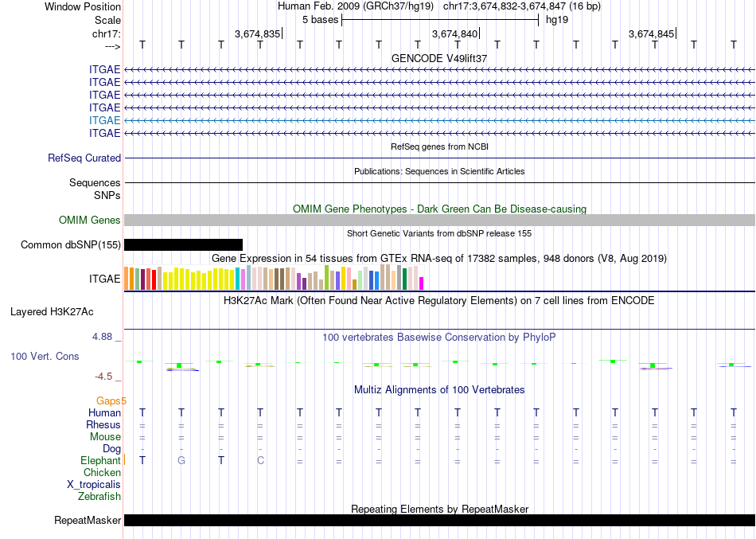
Task: Open the GTEx Gene Expression track title
Action: 439,259
